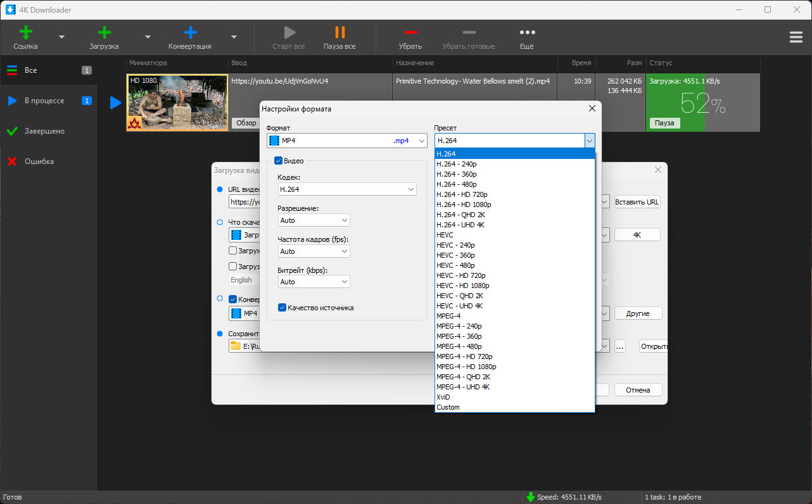Click the Отмена button
This screenshot has height=504, width=812.
pyautogui.click(x=638, y=390)
